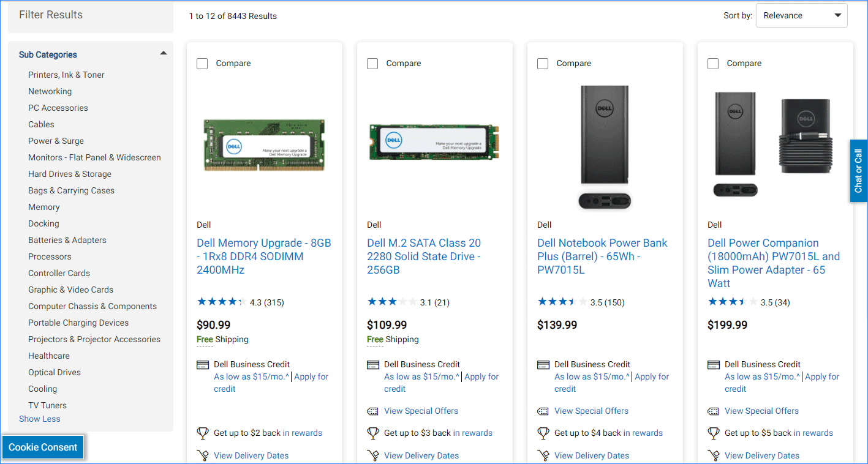Select the Memory subcategory
This screenshot has height=464, width=868.
coord(43,207)
